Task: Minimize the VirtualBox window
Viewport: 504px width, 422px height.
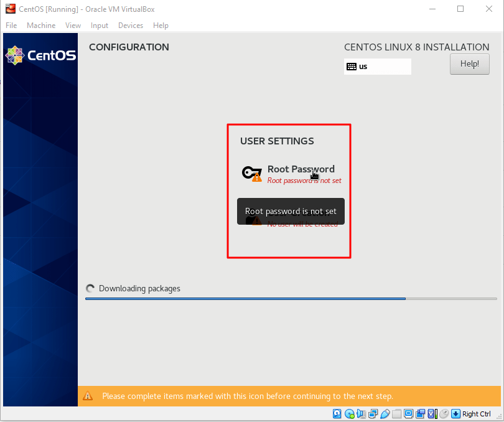Action: pyautogui.click(x=432, y=9)
